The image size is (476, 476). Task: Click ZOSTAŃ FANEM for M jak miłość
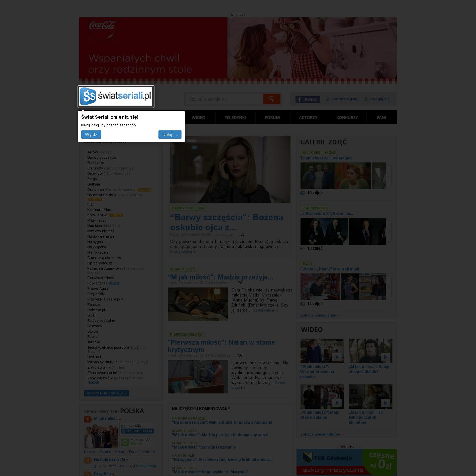[x=137, y=431]
